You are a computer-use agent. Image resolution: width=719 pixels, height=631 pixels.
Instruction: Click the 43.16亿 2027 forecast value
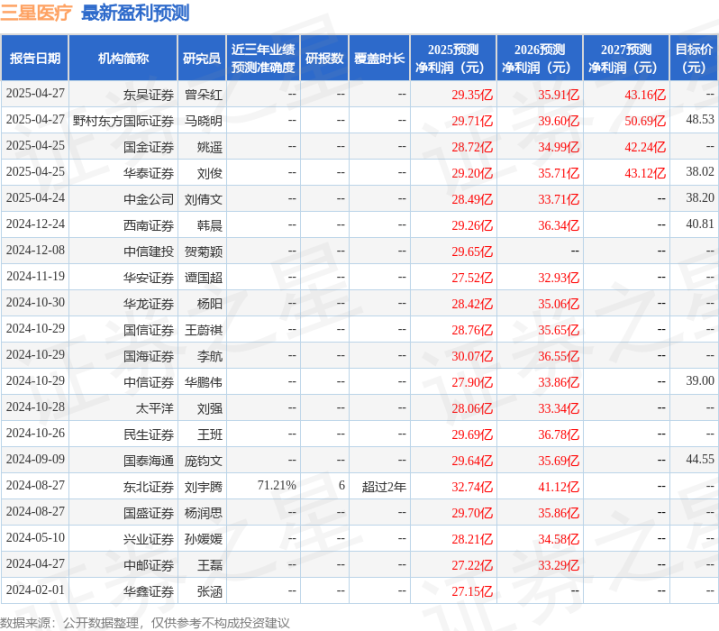click(x=645, y=94)
